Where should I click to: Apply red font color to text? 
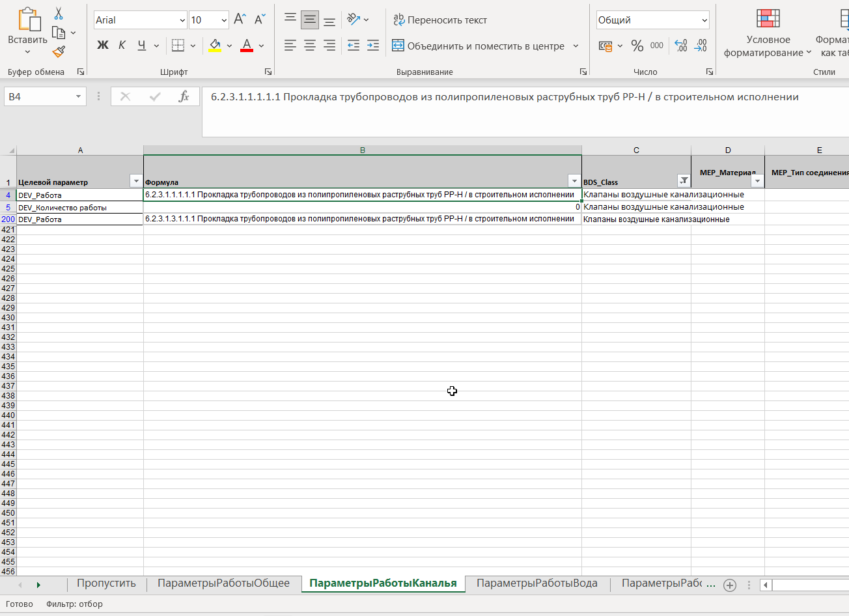pyautogui.click(x=247, y=46)
